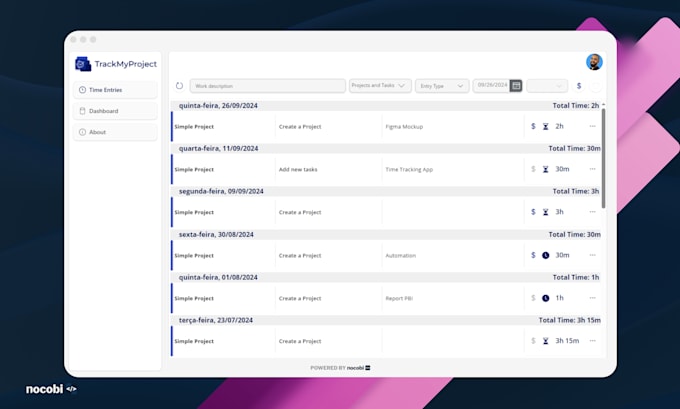Toggle billable dollar on 09/09/2024 entry
This screenshot has height=409, width=680.
(x=533, y=212)
